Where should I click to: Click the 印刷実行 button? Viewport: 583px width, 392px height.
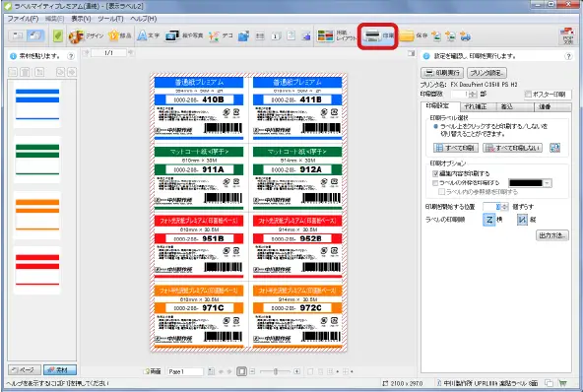click(442, 73)
